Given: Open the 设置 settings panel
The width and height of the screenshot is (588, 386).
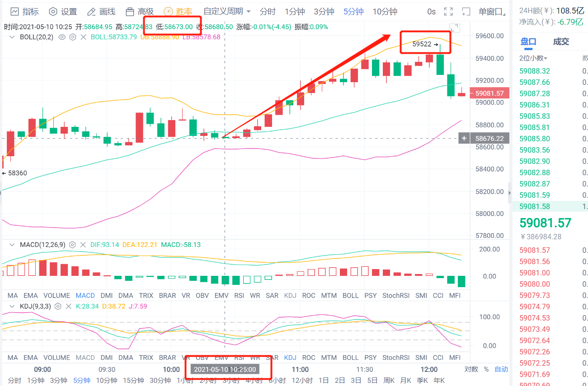Looking at the screenshot, I should point(63,12).
